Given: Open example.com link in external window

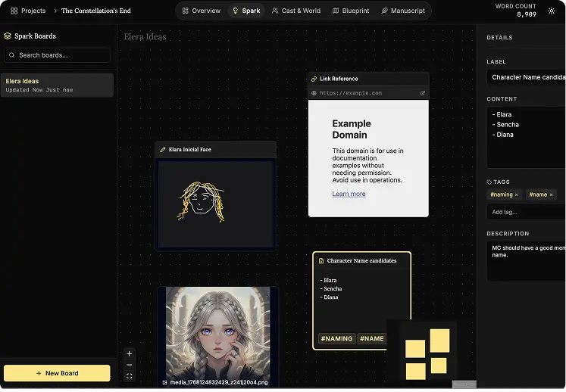Looking at the screenshot, I should tap(423, 93).
